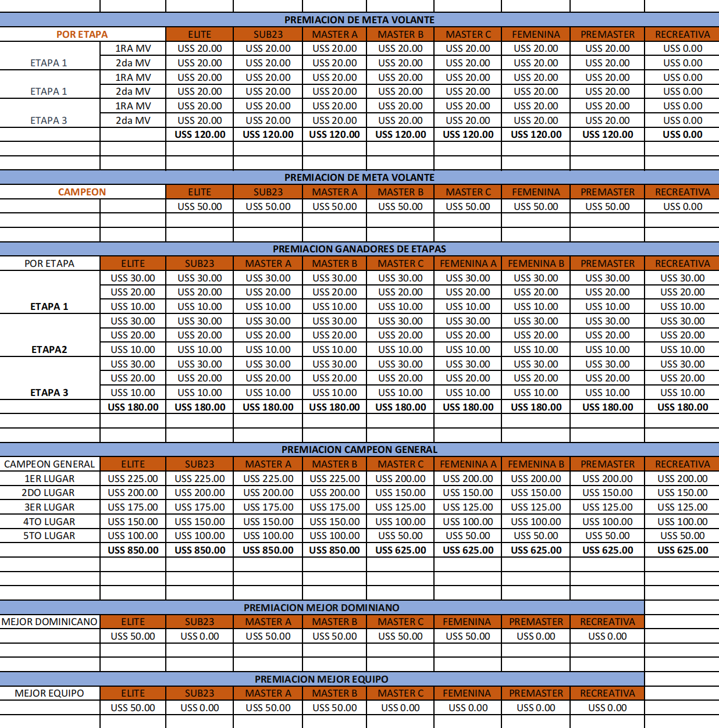
Task: Select FEMENINA A header in Campeon General table
Action: 468,464
